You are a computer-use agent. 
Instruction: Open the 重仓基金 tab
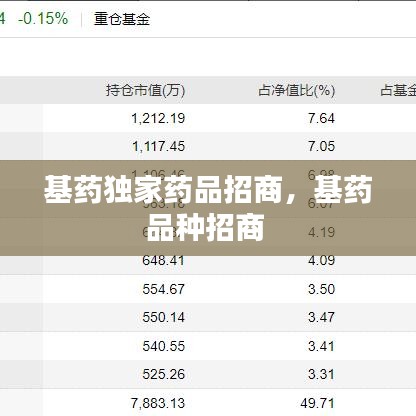(122, 19)
